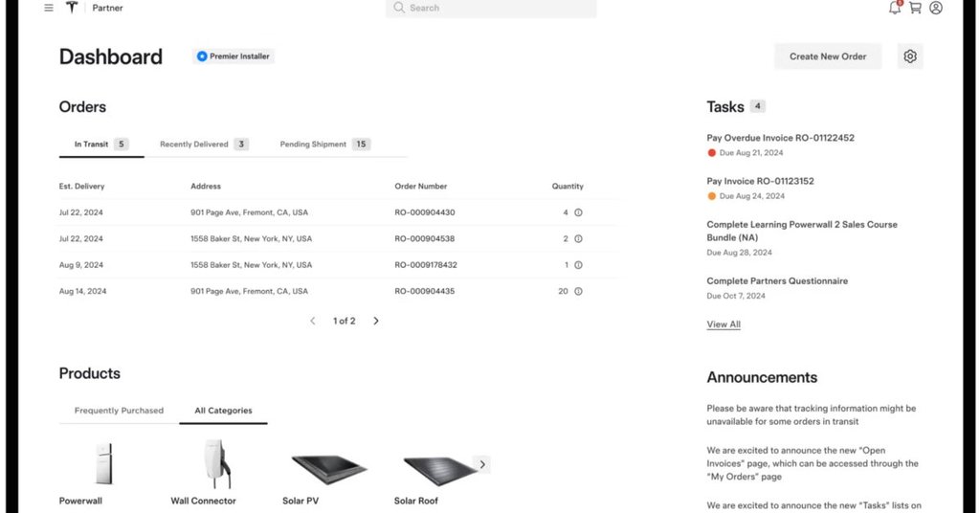Click the Premier Installer badge
Screen dimensions: 980x513
(x=234, y=56)
